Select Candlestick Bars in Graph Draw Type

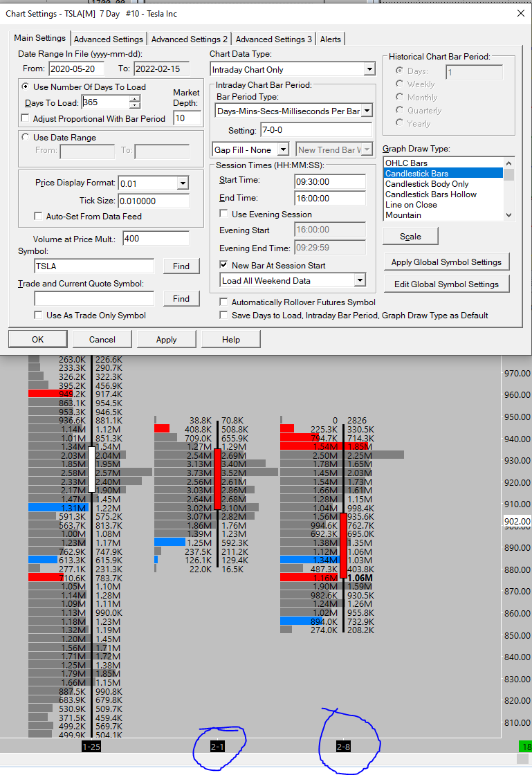(x=443, y=174)
